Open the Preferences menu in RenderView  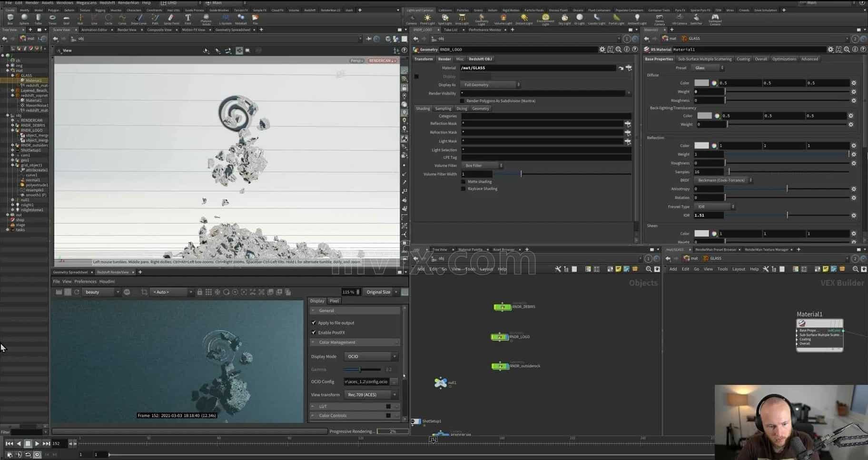[85, 281]
